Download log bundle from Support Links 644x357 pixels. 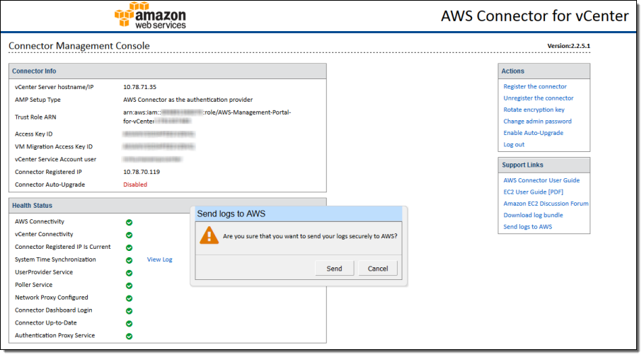[533, 215]
